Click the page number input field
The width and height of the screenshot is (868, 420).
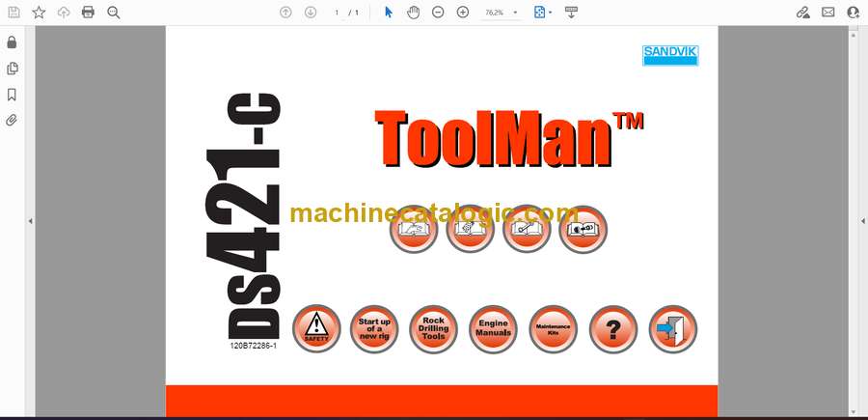pos(337,13)
